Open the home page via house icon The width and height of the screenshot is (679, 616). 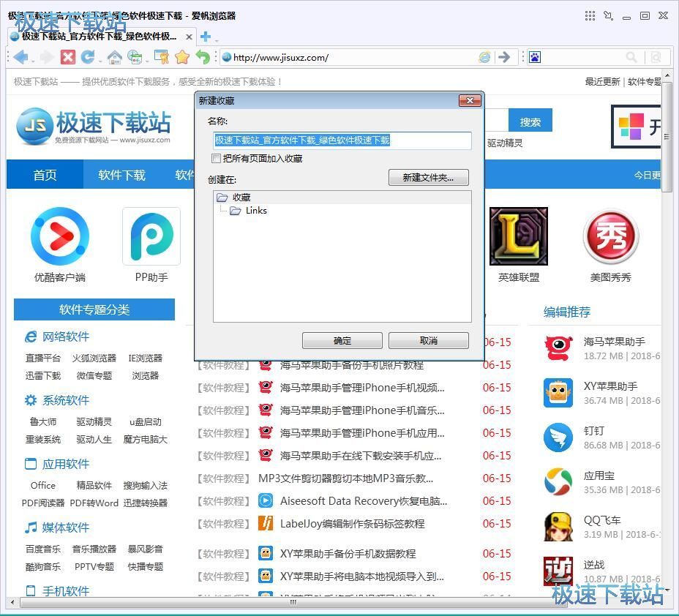(114, 57)
